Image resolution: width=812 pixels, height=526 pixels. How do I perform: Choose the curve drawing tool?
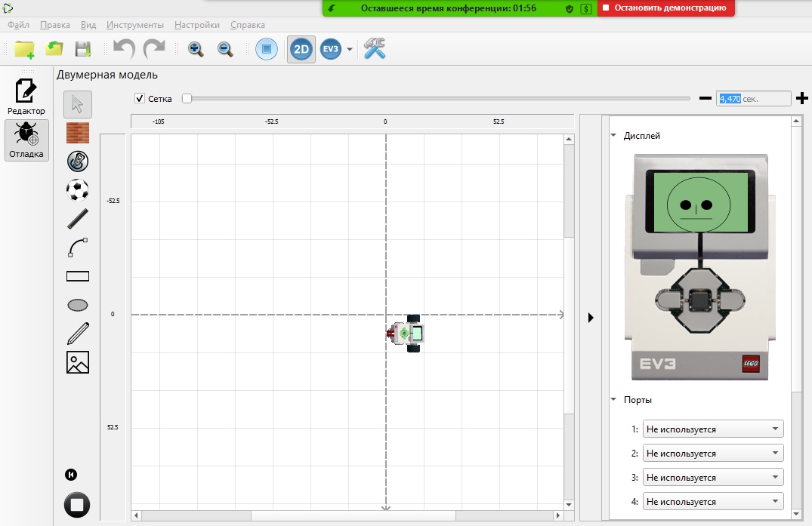tap(78, 248)
